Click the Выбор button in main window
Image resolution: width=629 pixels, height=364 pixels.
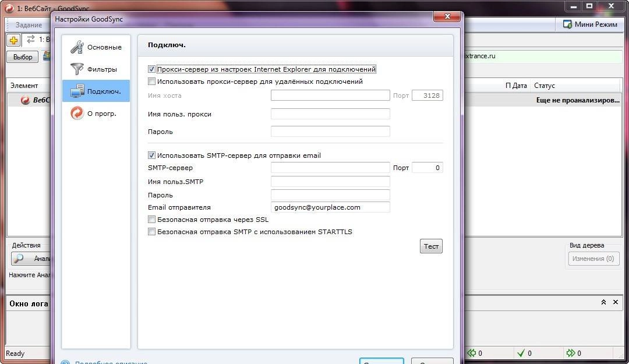coord(23,57)
